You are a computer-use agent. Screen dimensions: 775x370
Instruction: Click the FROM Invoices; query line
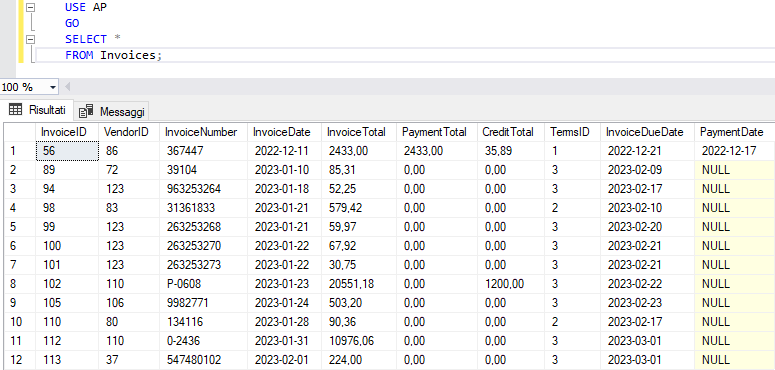tap(113, 55)
